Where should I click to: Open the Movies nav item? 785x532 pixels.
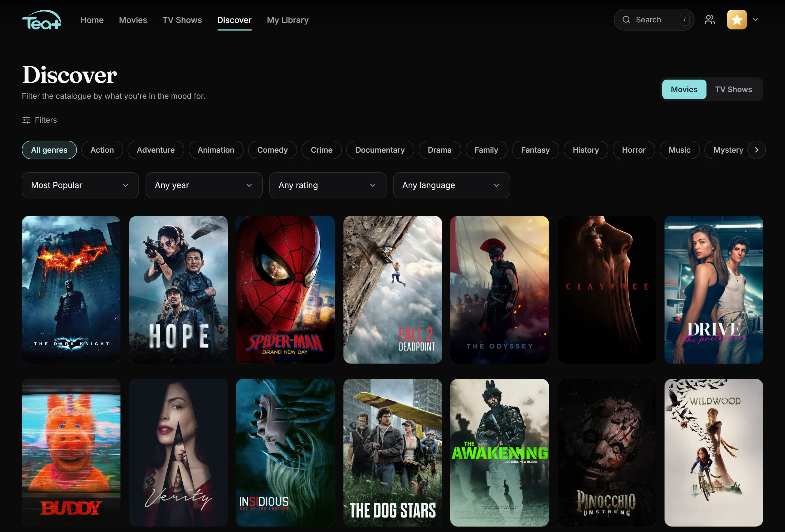[x=133, y=20]
